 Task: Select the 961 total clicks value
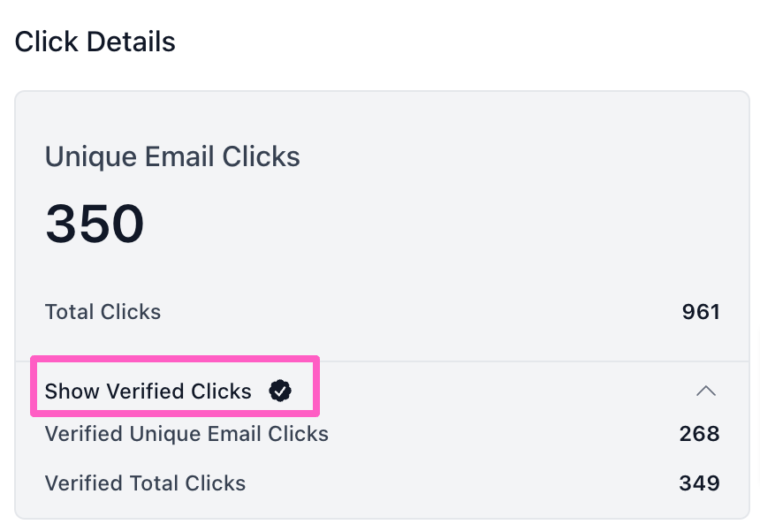coord(701,312)
